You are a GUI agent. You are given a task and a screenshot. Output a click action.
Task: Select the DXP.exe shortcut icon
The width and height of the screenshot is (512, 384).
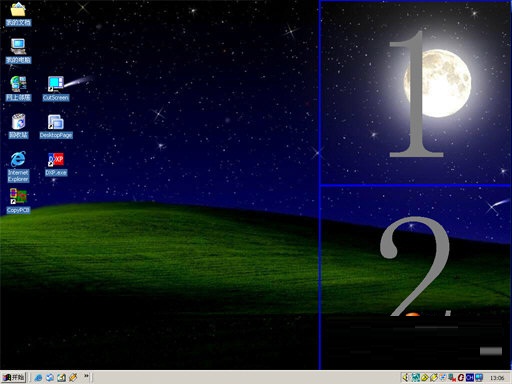click(x=56, y=164)
